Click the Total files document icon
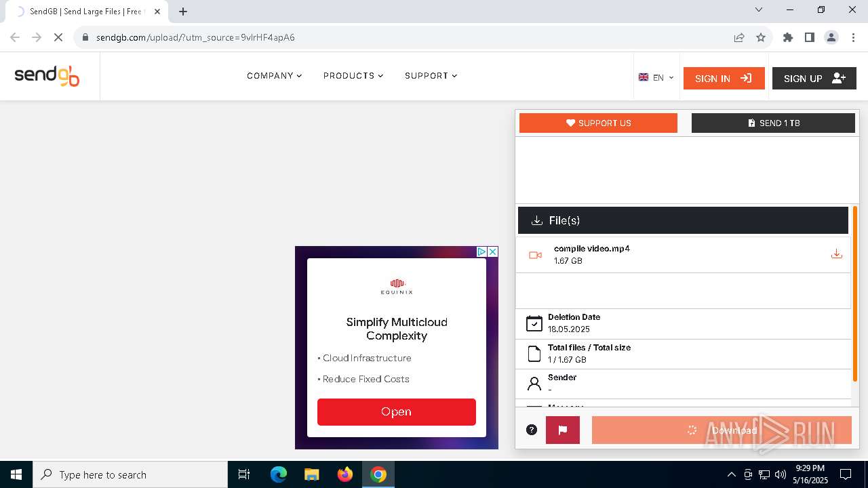 [x=534, y=354]
